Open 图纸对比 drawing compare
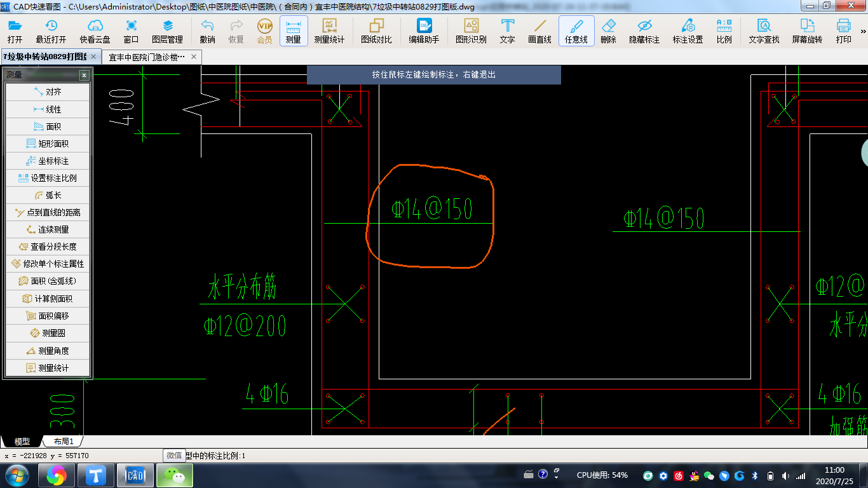This screenshot has height=488, width=868. click(376, 31)
